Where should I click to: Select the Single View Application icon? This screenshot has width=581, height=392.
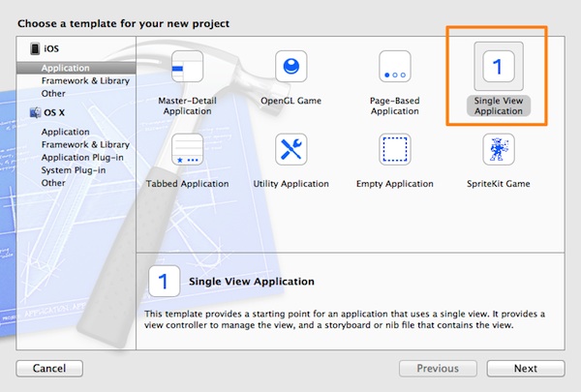click(x=498, y=69)
